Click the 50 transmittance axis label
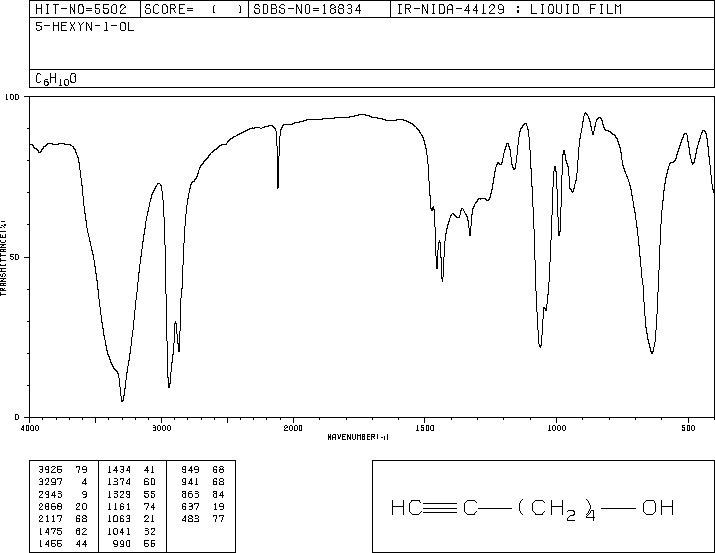715x553 pixels. 15,257
